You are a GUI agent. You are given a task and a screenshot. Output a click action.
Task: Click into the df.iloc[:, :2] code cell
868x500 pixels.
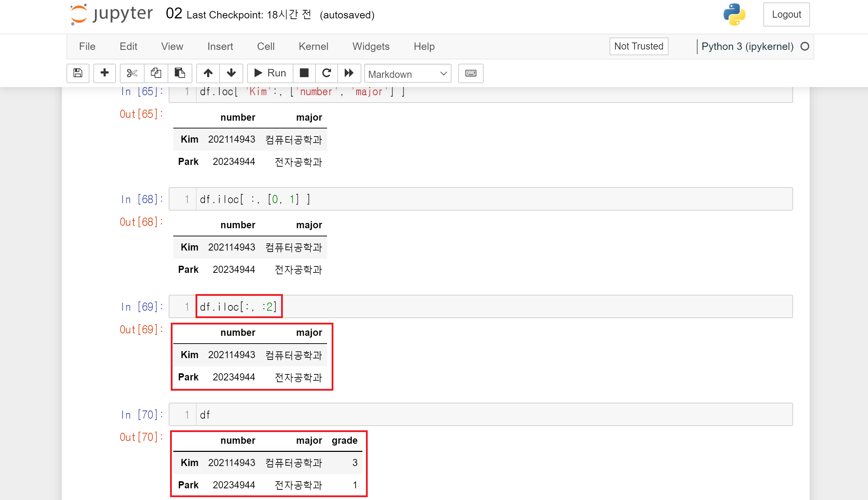click(495, 306)
